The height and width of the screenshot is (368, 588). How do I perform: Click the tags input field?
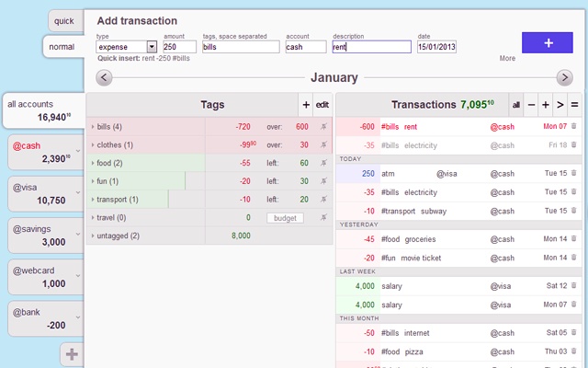tap(241, 47)
